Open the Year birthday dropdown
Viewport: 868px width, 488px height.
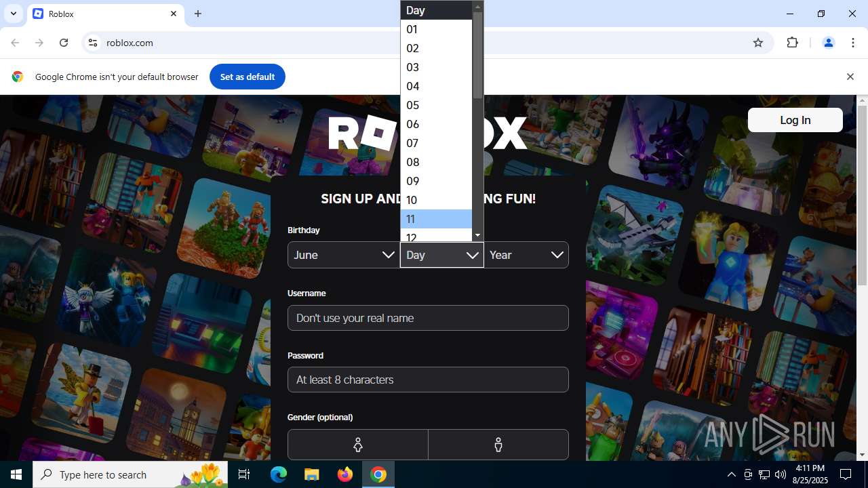(526, 255)
